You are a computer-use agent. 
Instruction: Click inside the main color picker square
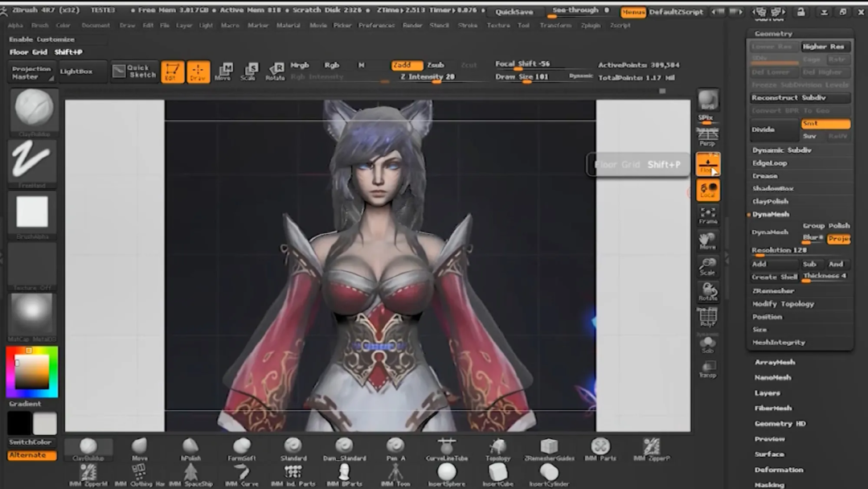pyautogui.click(x=33, y=372)
